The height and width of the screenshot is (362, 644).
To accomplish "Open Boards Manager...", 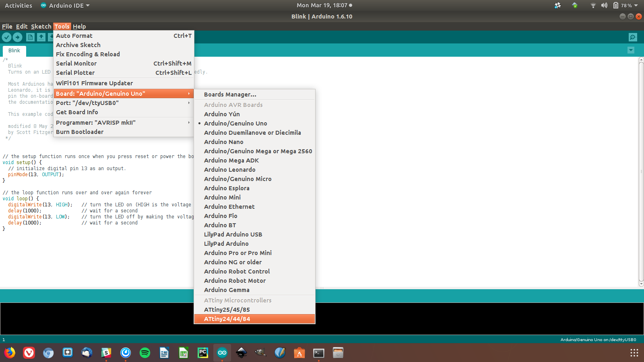I will tap(254, 95).
